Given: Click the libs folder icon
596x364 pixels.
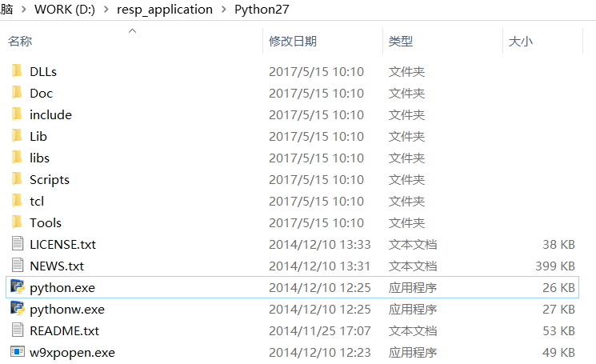Looking at the screenshot, I should (17, 158).
